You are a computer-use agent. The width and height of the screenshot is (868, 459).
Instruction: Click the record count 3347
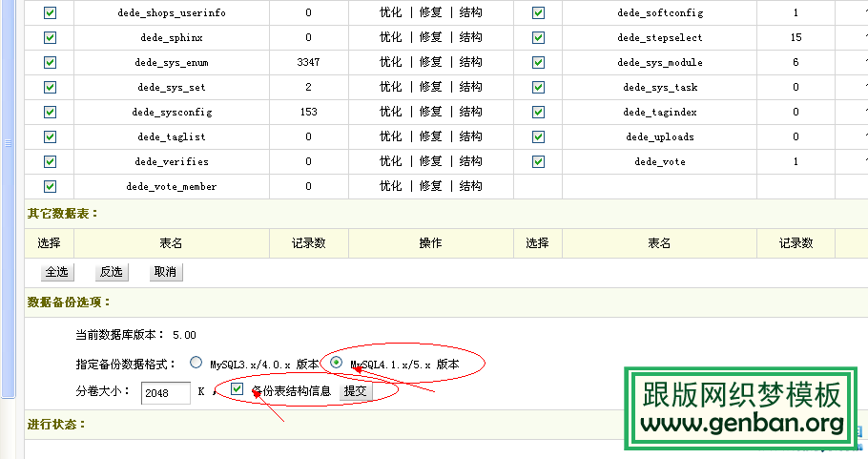308,62
